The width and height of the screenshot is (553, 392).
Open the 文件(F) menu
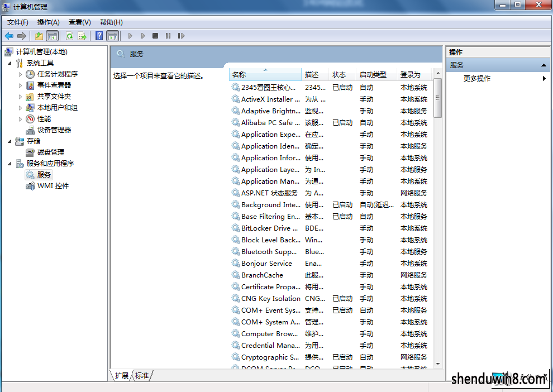(x=18, y=22)
